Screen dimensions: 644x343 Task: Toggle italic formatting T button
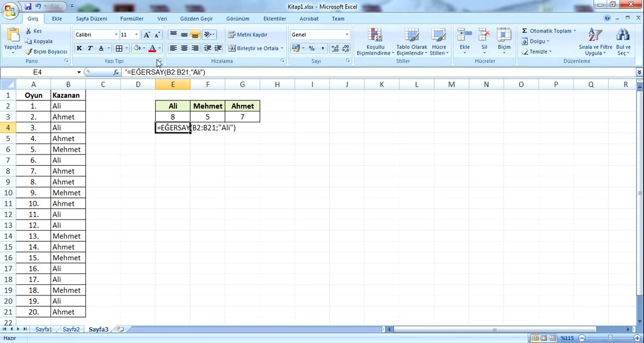tap(90, 48)
